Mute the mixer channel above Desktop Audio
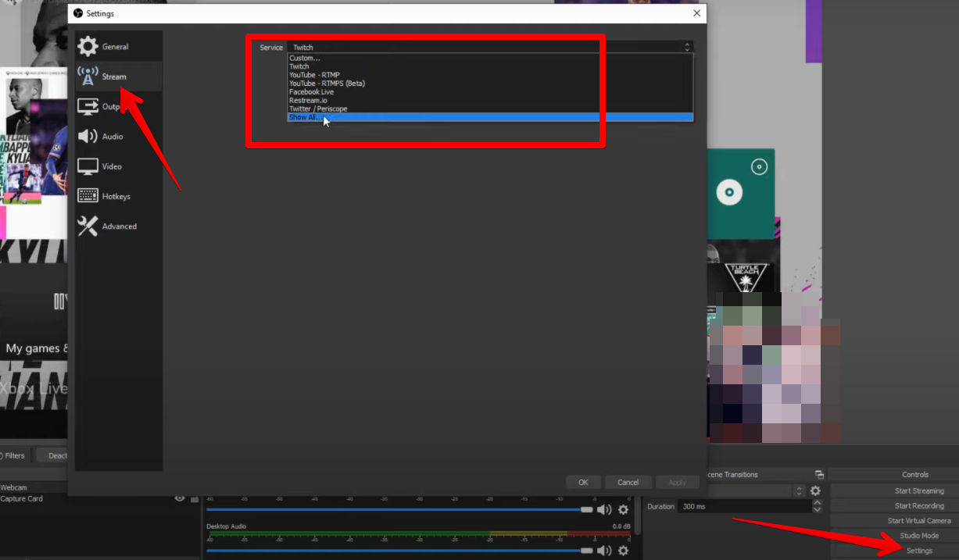Screen dimensions: 959x560 point(604,510)
